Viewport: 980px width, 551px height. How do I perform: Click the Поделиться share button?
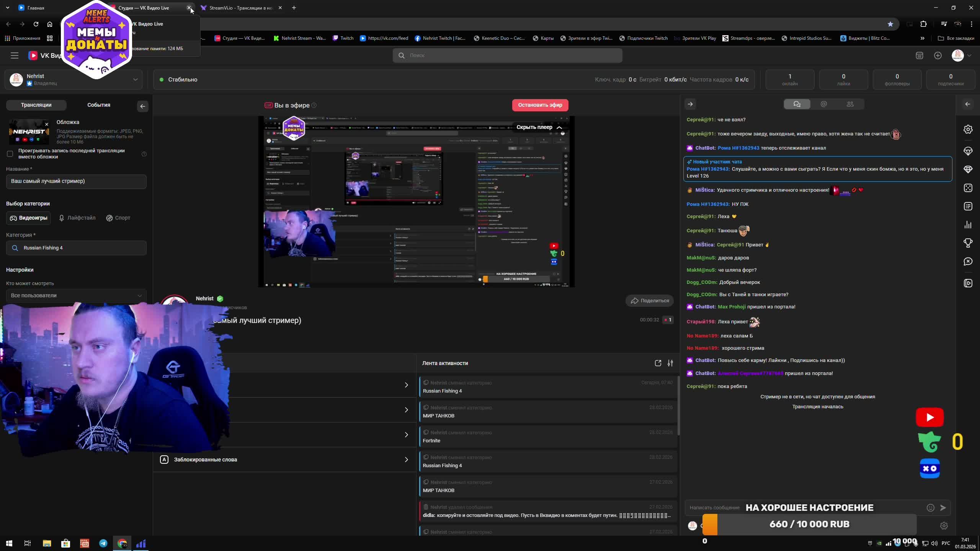pyautogui.click(x=650, y=301)
